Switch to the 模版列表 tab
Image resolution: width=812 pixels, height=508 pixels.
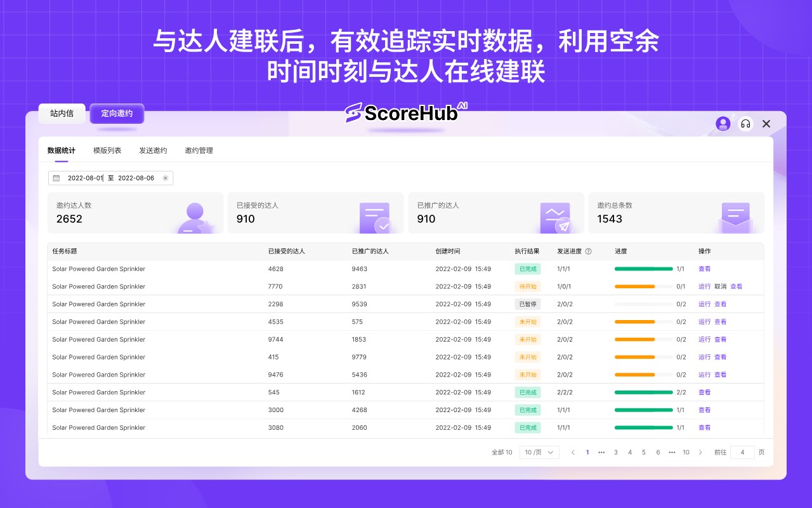pyautogui.click(x=107, y=150)
